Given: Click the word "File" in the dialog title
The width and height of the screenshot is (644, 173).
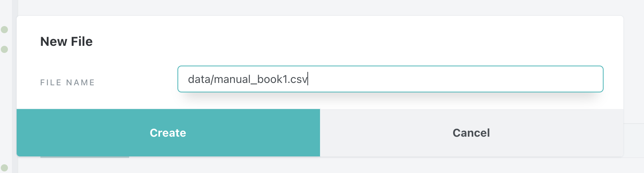Looking at the screenshot, I should pyautogui.click(x=82, y=41).
